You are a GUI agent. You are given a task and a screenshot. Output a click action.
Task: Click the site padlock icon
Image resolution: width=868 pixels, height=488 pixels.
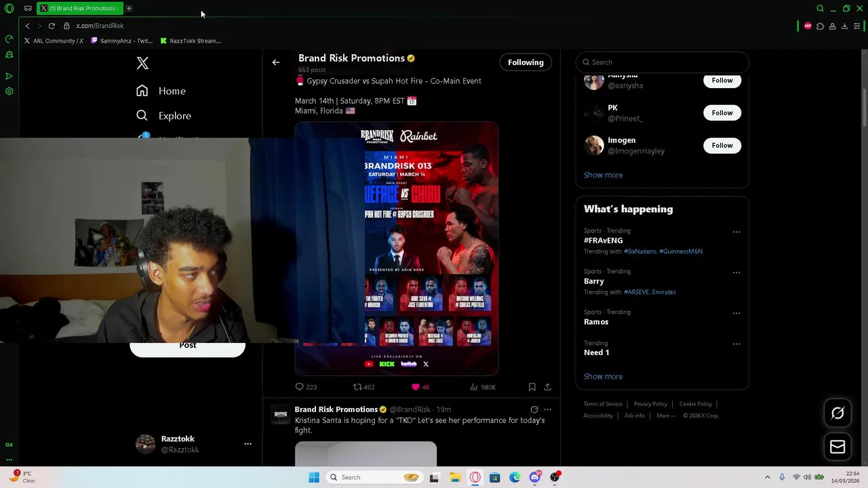(66, 26)
